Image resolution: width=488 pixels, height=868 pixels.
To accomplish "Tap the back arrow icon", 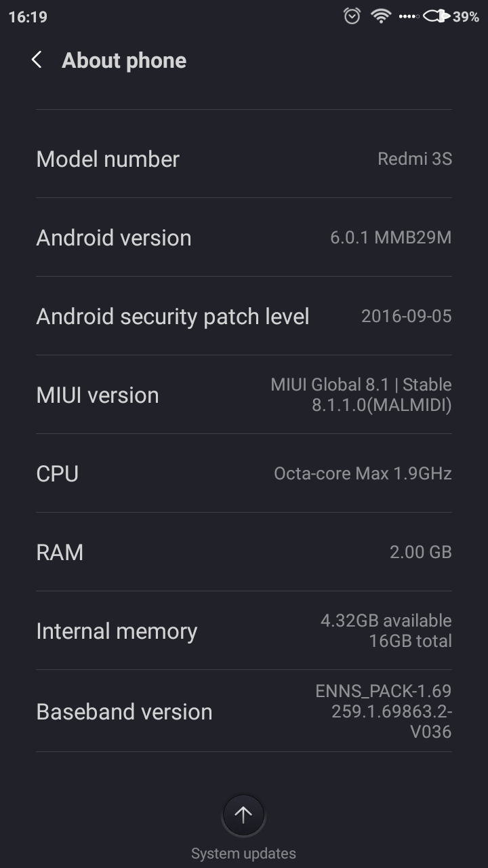I will (x=37, y=60).
